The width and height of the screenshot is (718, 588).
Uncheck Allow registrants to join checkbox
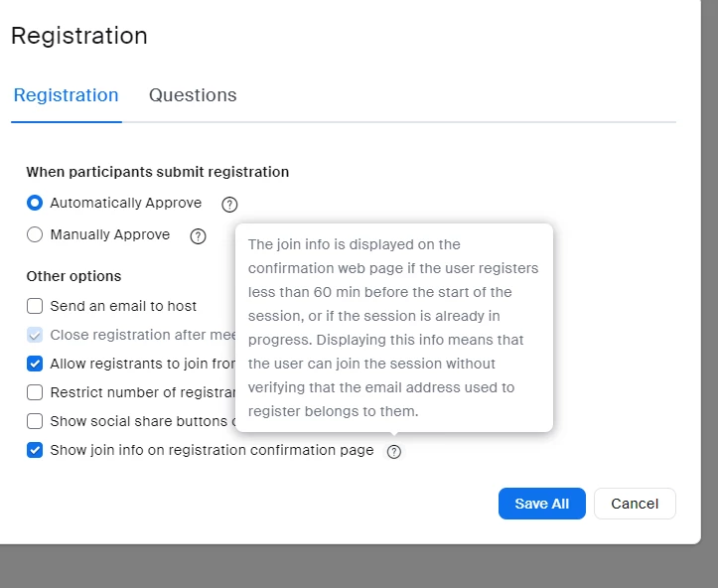35,364
